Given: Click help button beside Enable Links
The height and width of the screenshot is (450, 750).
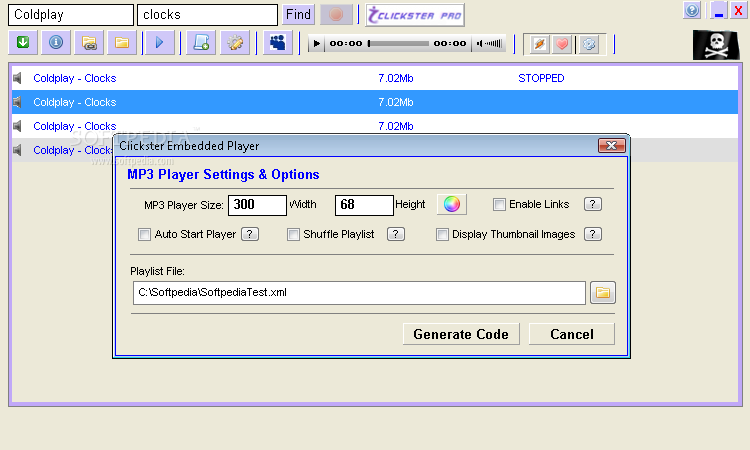Looking at the screenshot, I should 593,204.
